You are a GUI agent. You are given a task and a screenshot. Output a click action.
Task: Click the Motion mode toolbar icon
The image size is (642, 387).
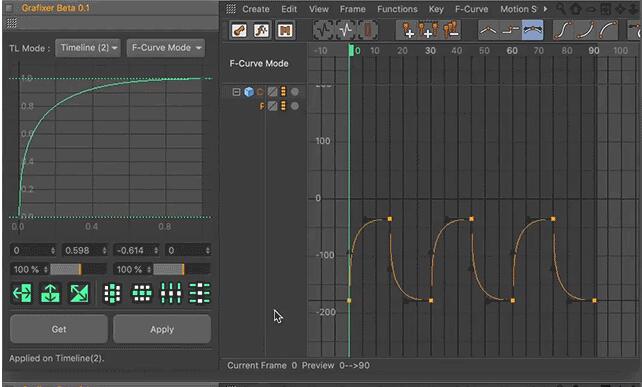pos(285,30)
